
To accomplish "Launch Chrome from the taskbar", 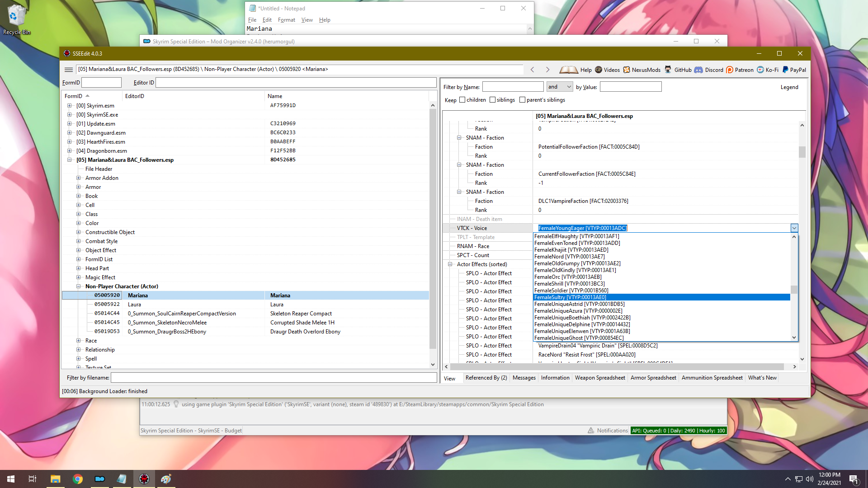I will pos(78,479).
